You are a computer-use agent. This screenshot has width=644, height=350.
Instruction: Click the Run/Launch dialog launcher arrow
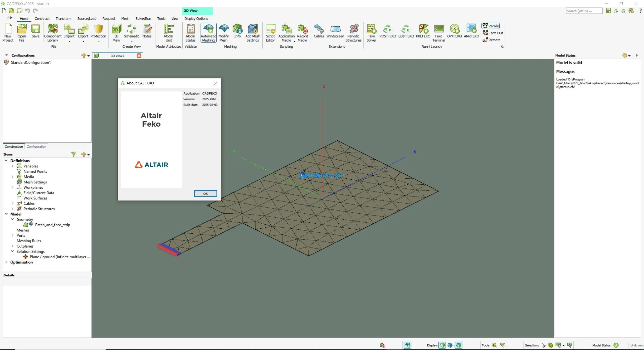[502, 47]
